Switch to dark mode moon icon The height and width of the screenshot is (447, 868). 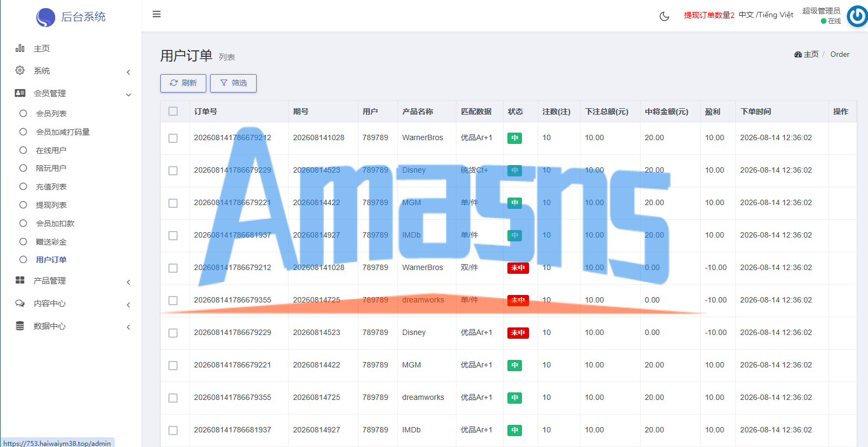(664, 16)
